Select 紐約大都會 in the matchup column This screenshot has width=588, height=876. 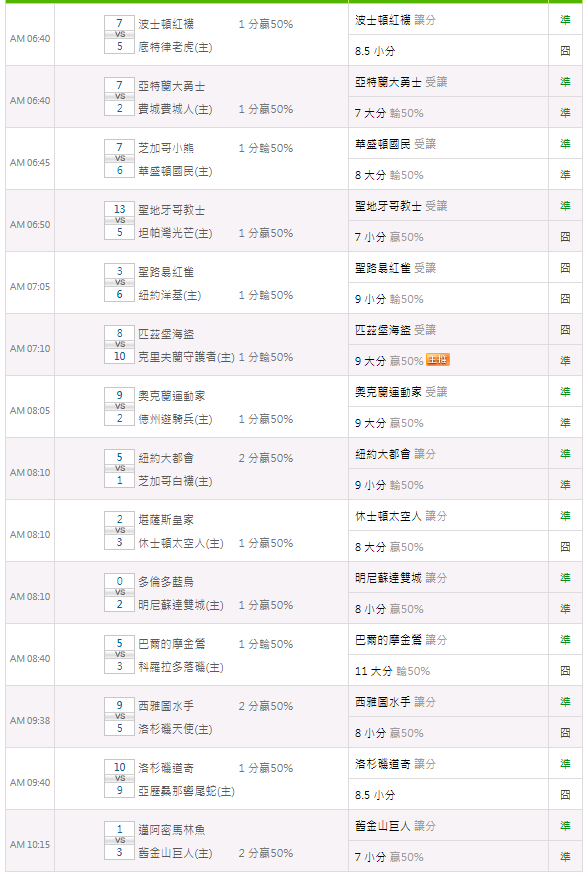coord(166,458)
